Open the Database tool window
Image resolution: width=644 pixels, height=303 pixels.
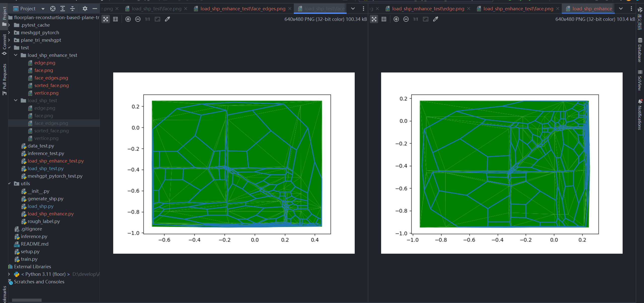640,50
